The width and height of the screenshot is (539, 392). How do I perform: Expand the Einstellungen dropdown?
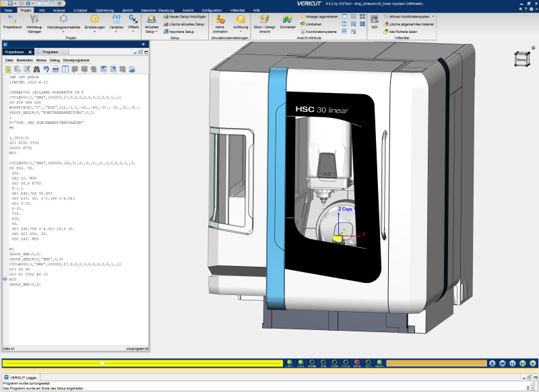tap(95, 32)
